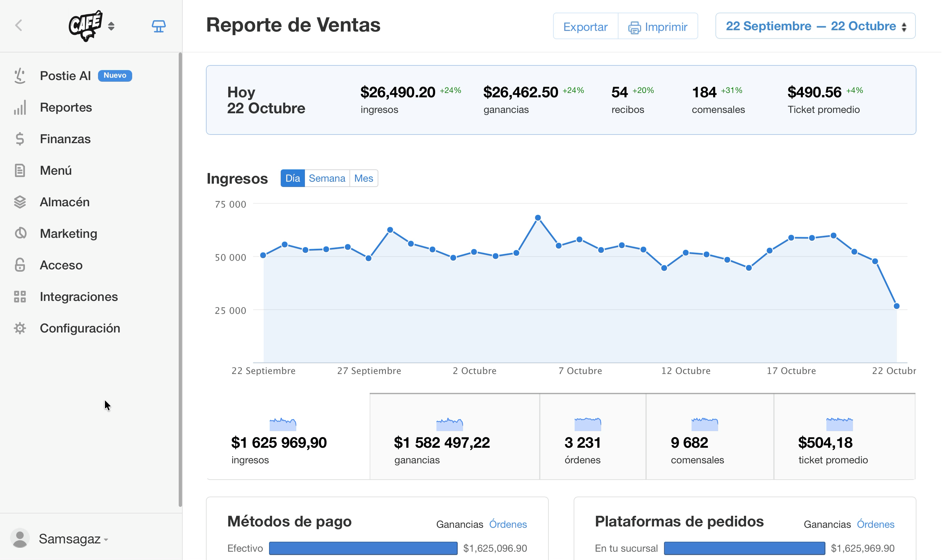
Task: Click the Acceso padlock icon
Action: (20, 265)
